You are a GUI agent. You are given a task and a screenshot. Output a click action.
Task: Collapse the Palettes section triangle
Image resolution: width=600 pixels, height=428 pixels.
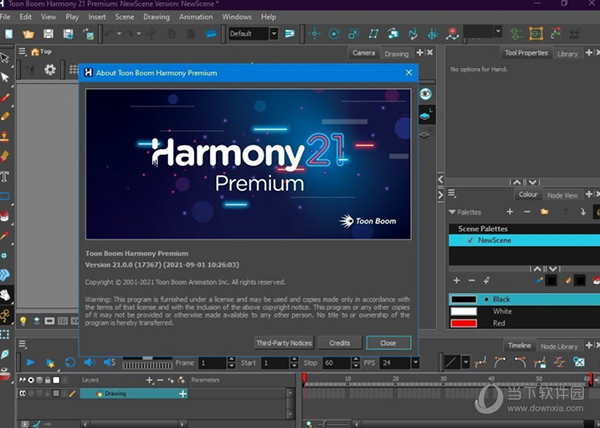452,212
